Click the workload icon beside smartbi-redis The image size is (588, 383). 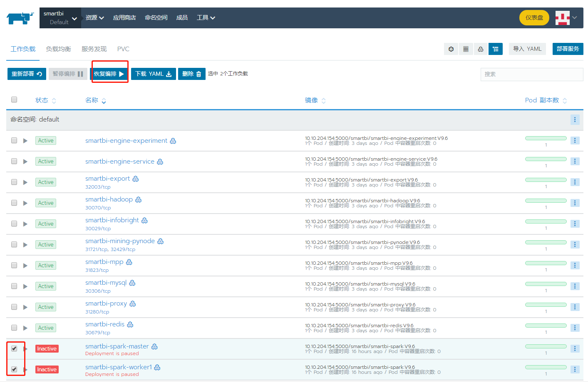point(130,325)
